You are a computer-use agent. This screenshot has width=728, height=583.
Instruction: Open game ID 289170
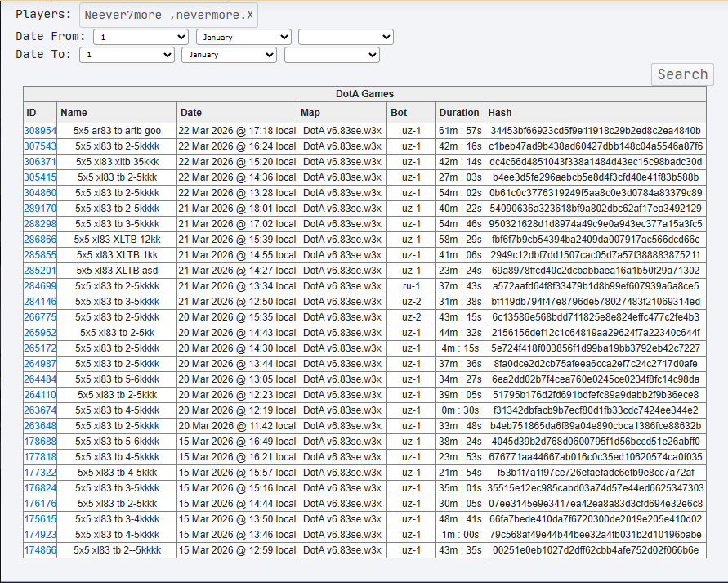40,209
